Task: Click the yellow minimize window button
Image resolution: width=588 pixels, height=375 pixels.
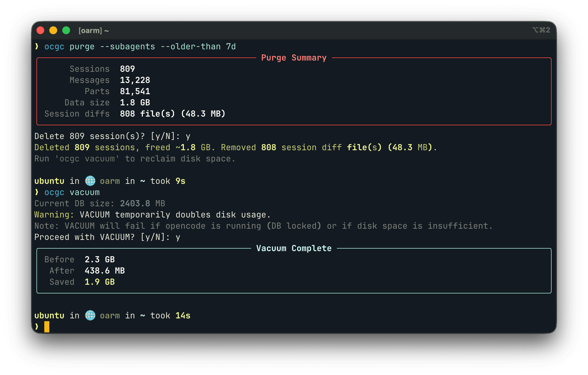Action: coord(53,30)
